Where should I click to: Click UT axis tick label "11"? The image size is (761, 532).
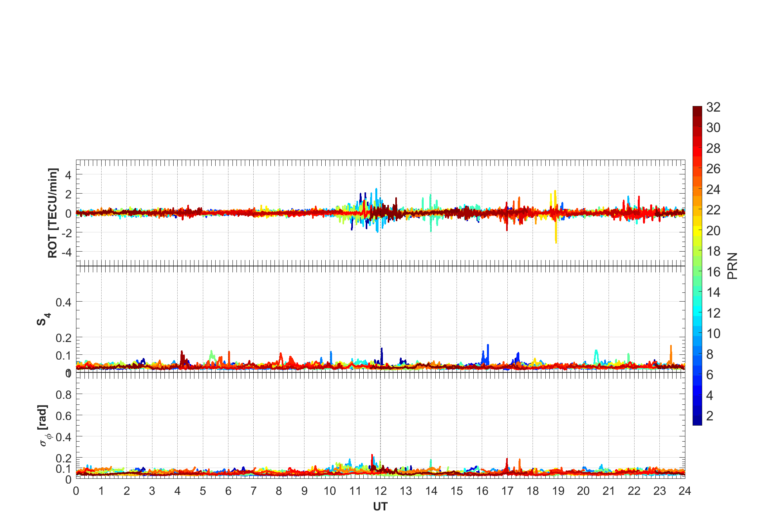coord(355,491)
